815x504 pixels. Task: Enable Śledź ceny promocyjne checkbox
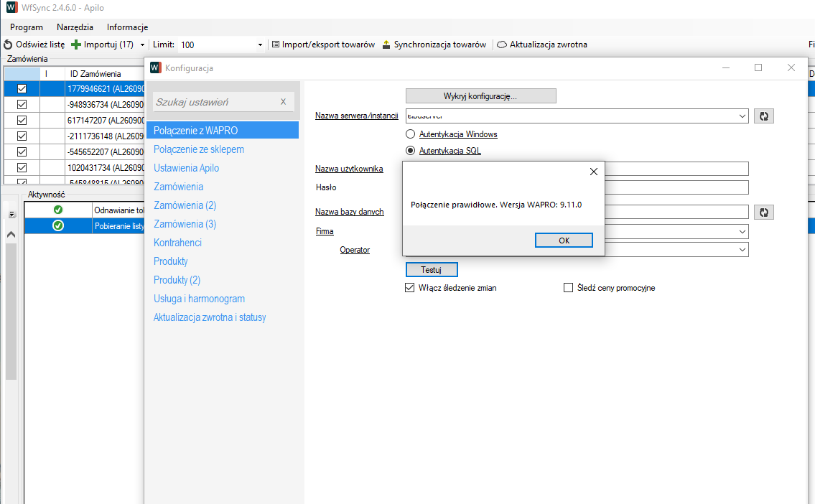point(568,288)
